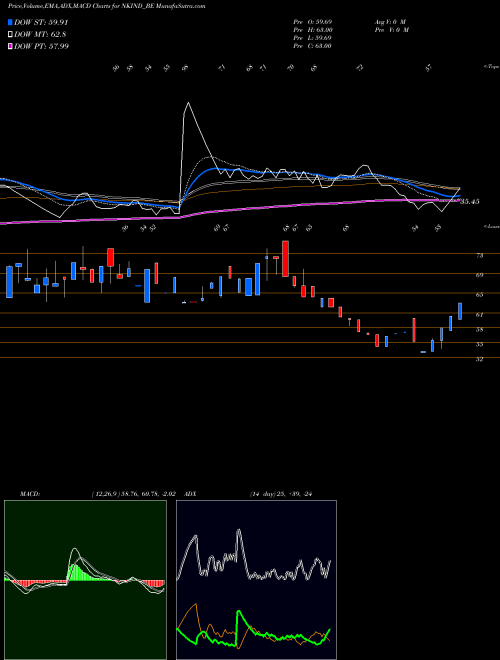The width and height of the screenshot is (500, 660).
Task: Click the 73 price axis label
Action: click(479, 255)
